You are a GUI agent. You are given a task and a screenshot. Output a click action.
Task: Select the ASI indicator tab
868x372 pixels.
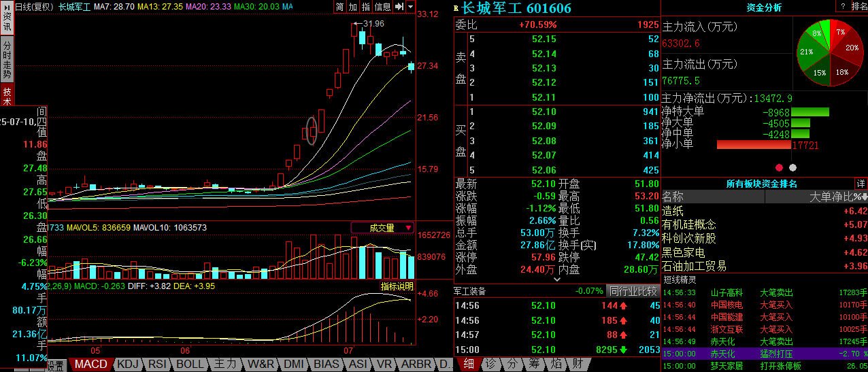click(x=358, y=365)
